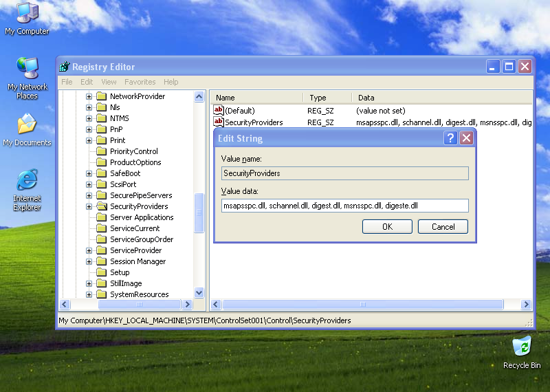
Task: Click the Server Applications folder icon
Action: [x=101, y=217]
